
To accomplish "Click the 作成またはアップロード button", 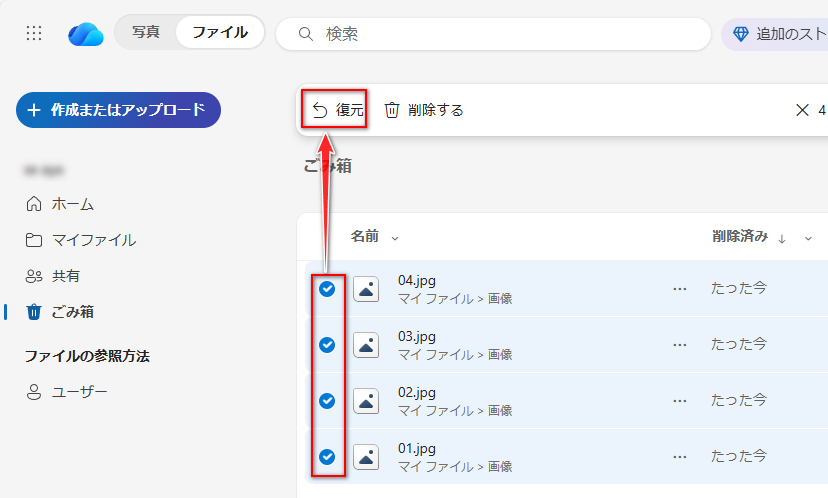I will click(x=118, y=110).
